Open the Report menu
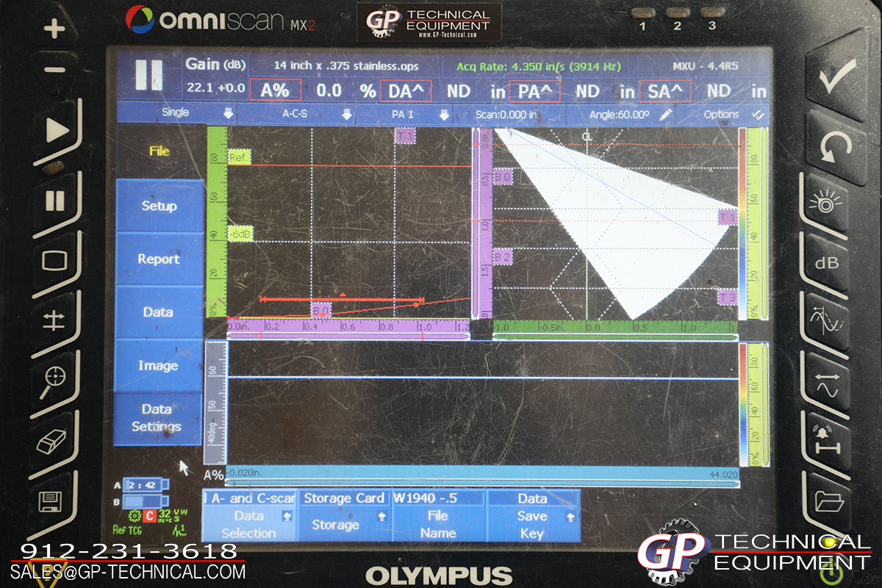 pos(159,259)
